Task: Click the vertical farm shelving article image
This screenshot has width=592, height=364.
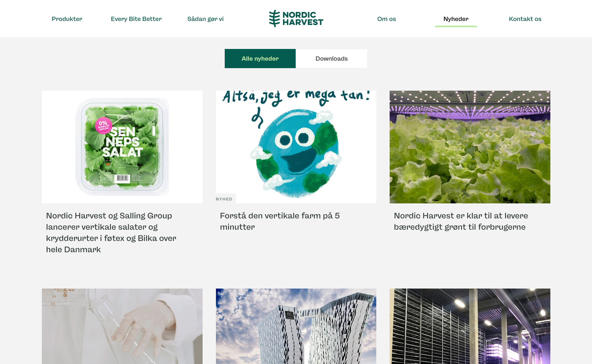Action: pos(470,326)
